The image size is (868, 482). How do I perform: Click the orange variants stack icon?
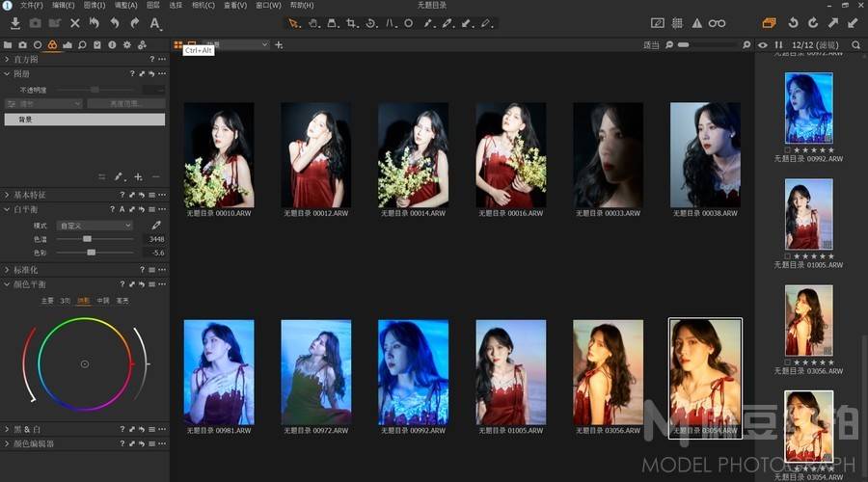769,23
